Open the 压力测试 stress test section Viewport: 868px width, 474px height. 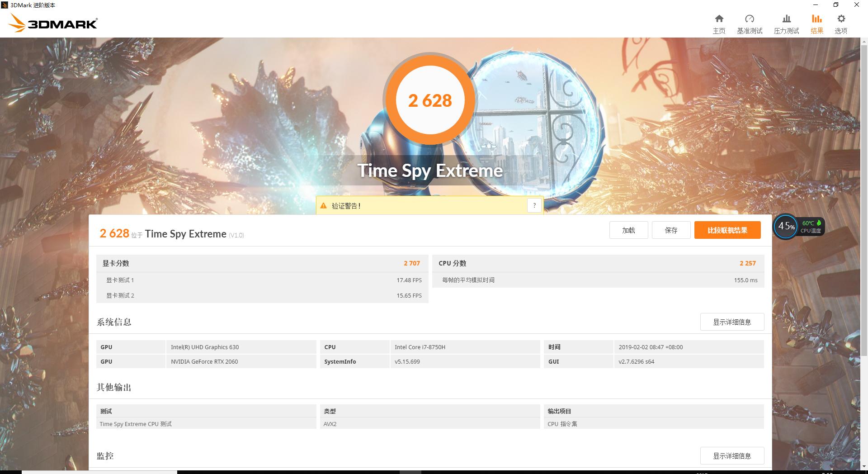click(786, 23)
